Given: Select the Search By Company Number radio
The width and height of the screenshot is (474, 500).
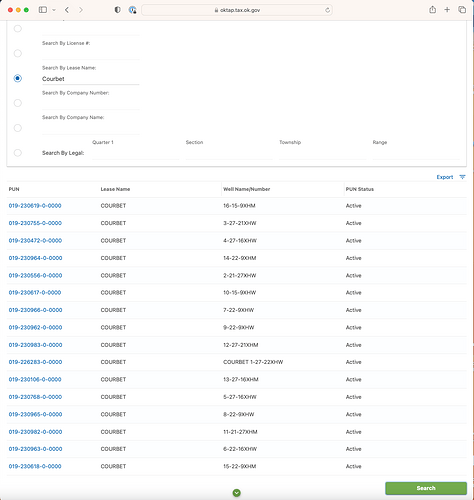Looking at the screenshot, I should pyautogui.click(x=18, y=103).
